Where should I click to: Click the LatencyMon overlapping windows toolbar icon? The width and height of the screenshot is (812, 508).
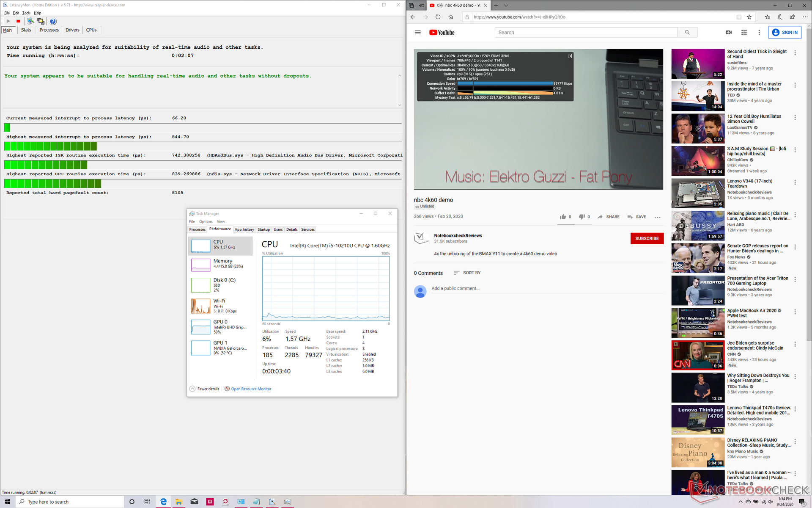[41, 21]
